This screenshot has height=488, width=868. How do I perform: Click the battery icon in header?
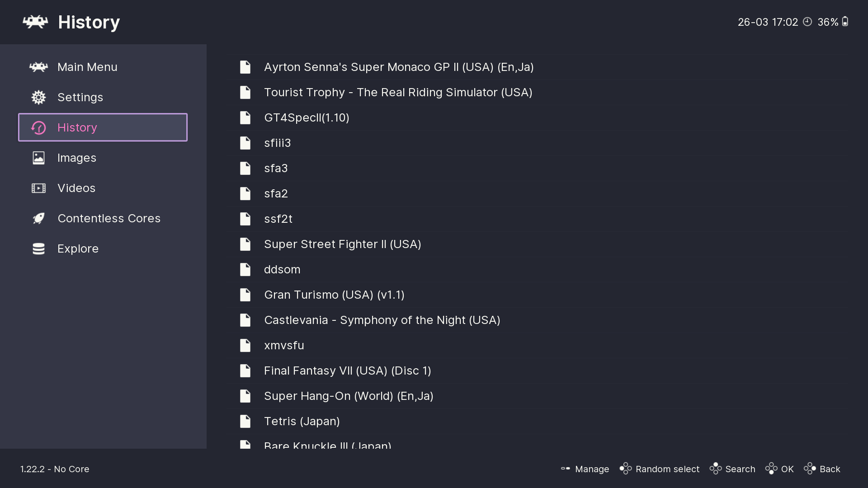845,22
